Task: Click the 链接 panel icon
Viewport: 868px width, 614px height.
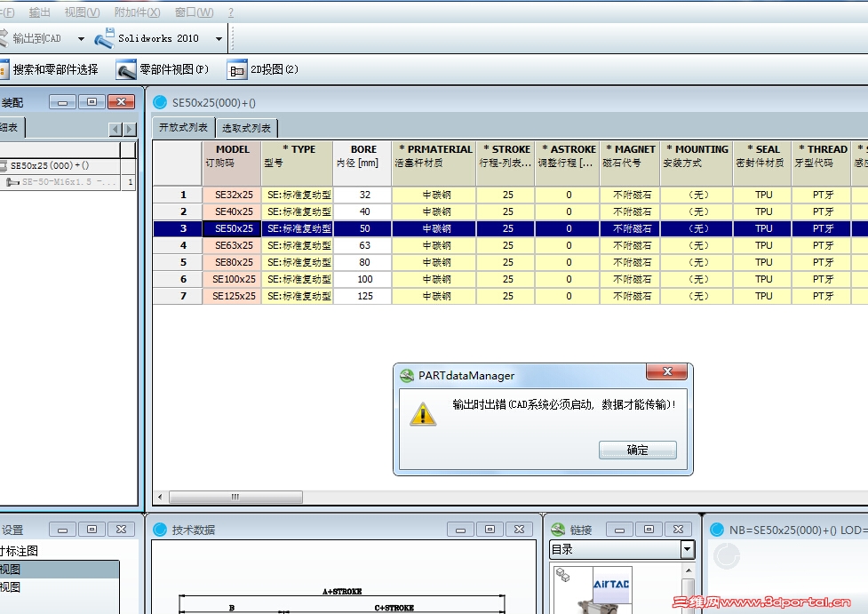Action: [x=558, y=530]
